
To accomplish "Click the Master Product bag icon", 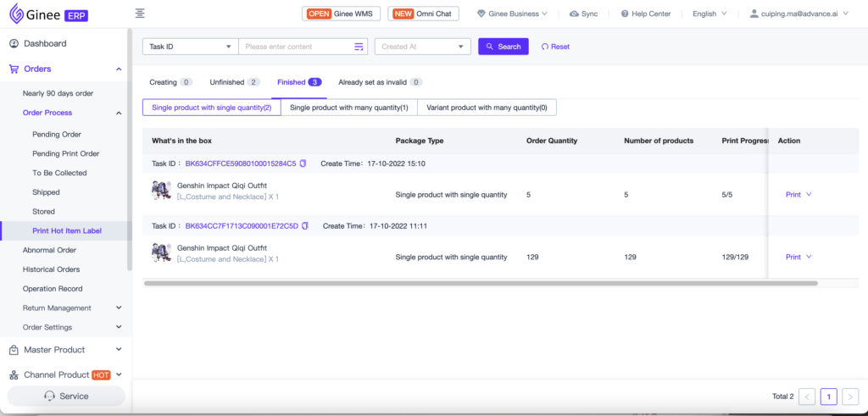I will 14,350.
